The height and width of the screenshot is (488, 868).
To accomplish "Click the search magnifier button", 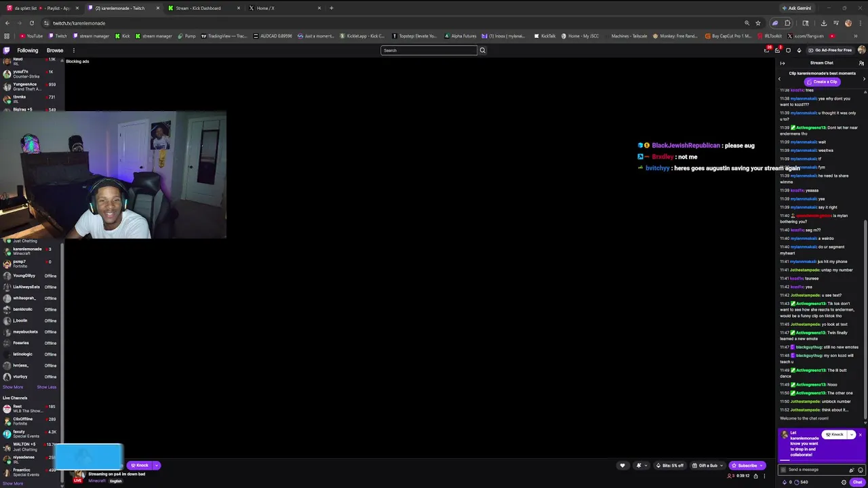I will coord(483,50).
